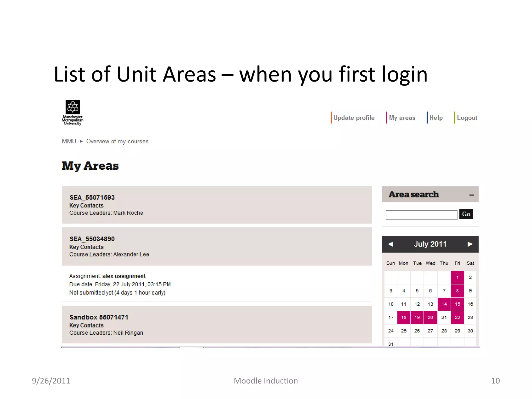
Task: Click the 'Due date: Friday, 22 July 2011' line
Action: click(x=120, y=284)
